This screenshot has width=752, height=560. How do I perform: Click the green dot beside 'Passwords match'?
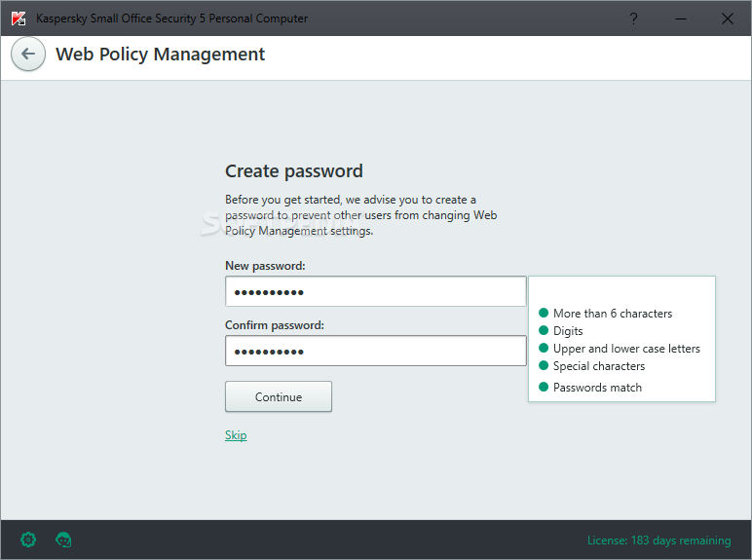(x=544, y=387)
